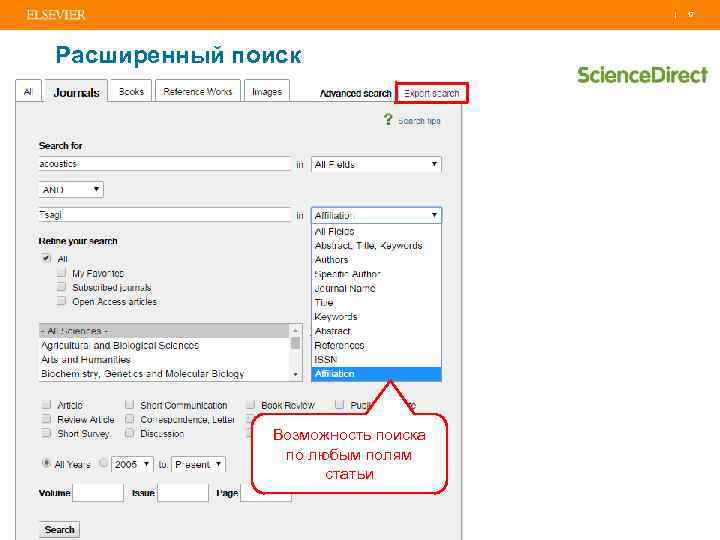Click the Volume input field
The height and width of the screenshot is (540, 720).
coord(98,493)
